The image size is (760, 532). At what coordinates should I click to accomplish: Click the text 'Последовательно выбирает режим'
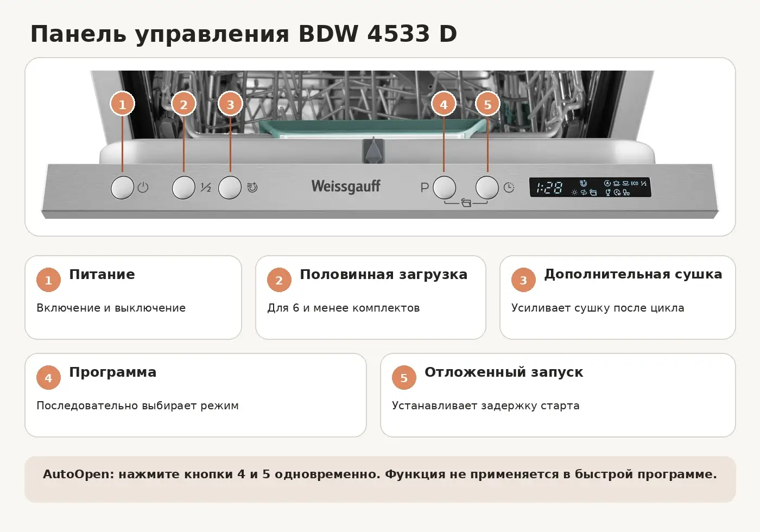click(x=137, y=406)
